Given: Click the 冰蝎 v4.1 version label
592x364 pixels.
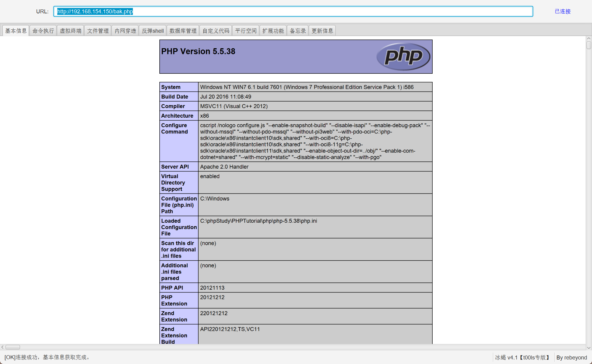Looking at the screenshot, I should pos(522,357).
